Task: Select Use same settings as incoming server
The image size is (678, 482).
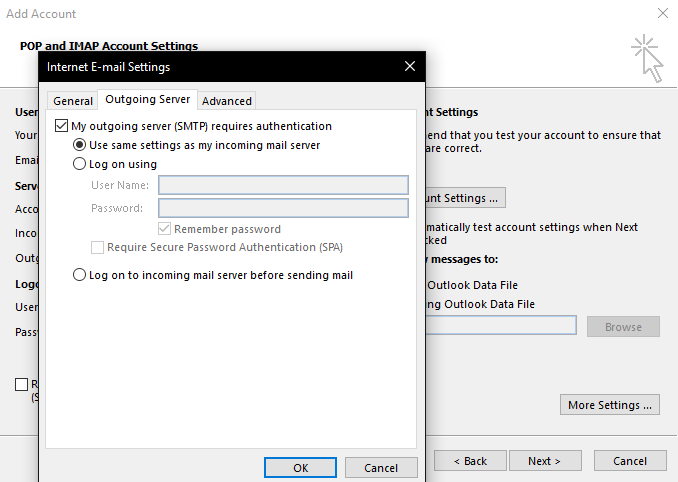Action: (80, 145)
